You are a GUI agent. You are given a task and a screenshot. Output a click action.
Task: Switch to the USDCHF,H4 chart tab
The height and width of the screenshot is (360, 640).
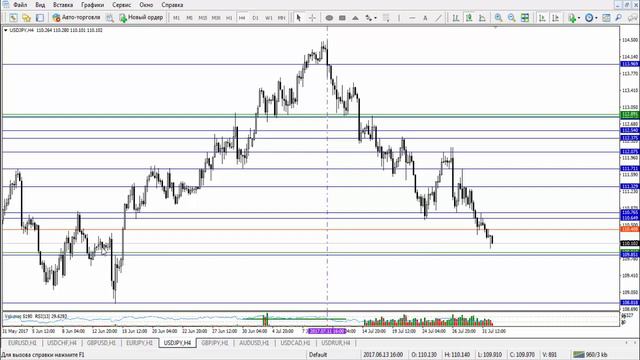[62, 343]
